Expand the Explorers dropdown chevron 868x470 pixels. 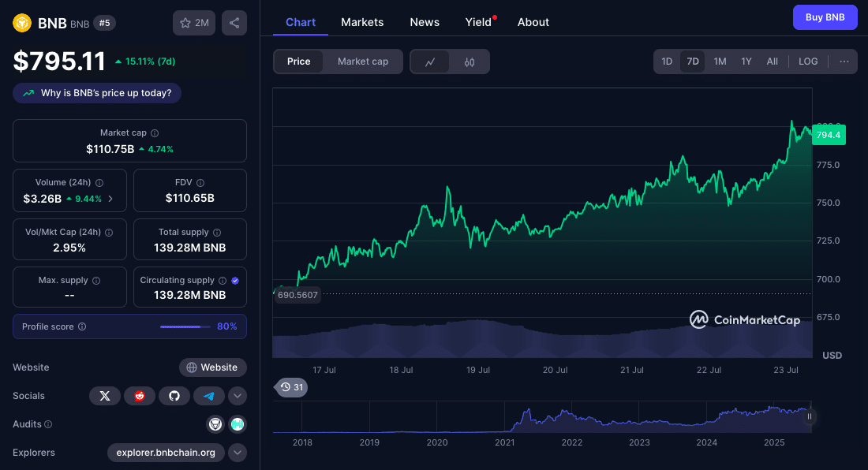click(x=238, y=453)
